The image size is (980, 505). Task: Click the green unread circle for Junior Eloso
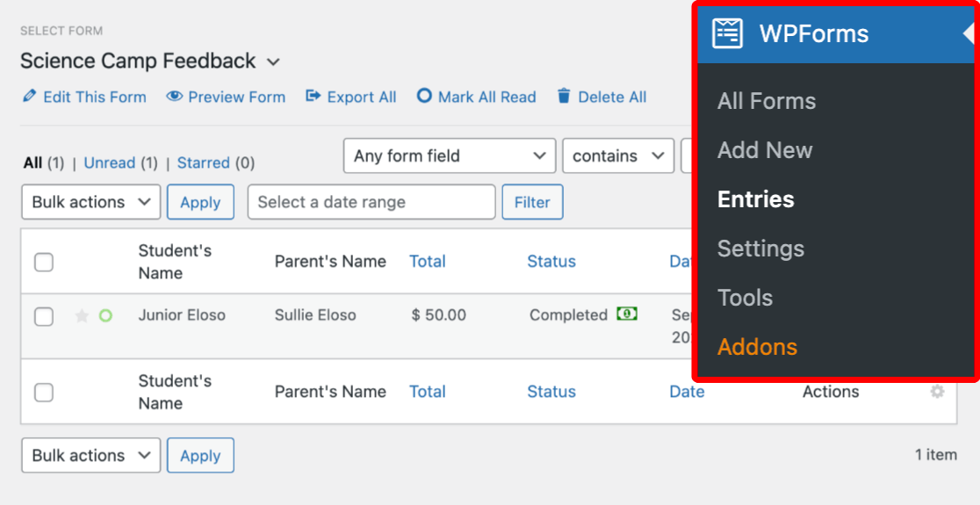pos(105,315)
